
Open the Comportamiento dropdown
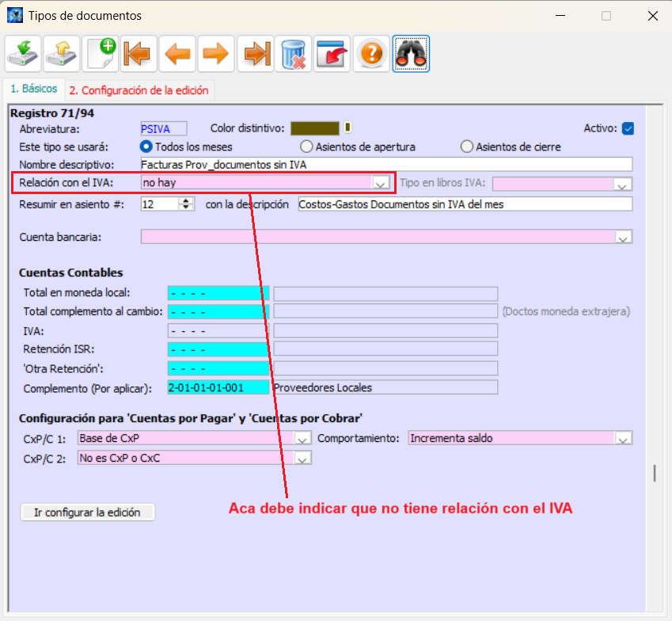pos(624,439)
